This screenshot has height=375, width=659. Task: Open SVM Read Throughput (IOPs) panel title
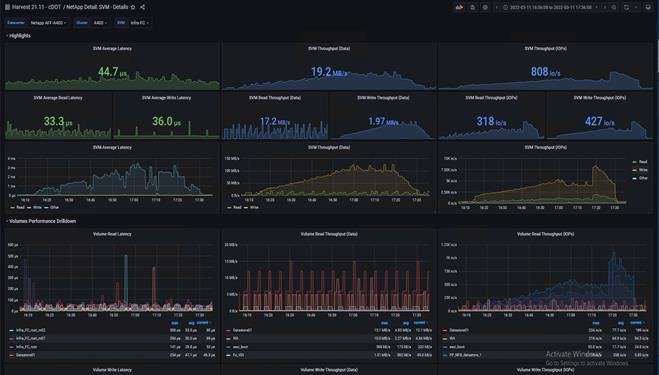(491, 98)
